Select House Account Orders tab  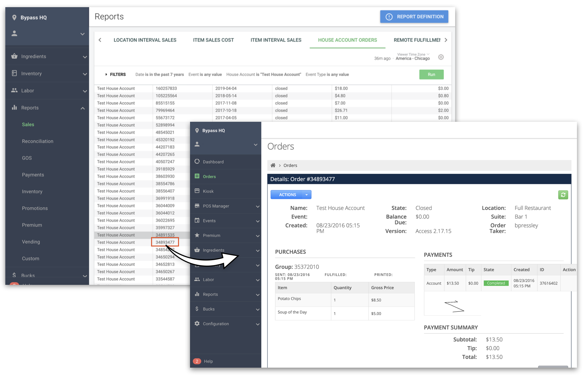347,40
